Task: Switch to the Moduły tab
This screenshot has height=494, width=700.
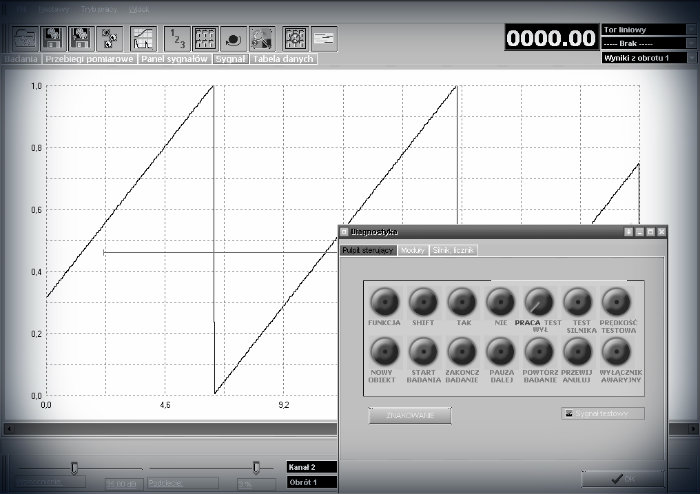Action: pyautogui.click(x=413, y=250)
